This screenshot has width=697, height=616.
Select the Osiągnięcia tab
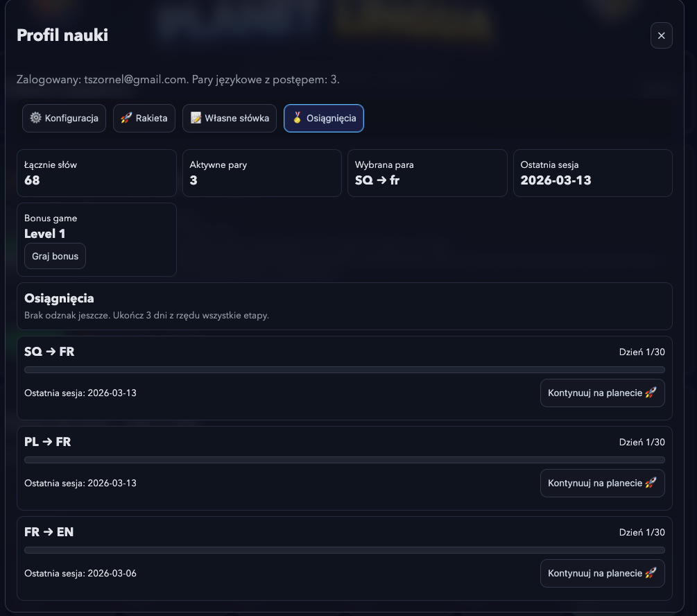point(324,119)
